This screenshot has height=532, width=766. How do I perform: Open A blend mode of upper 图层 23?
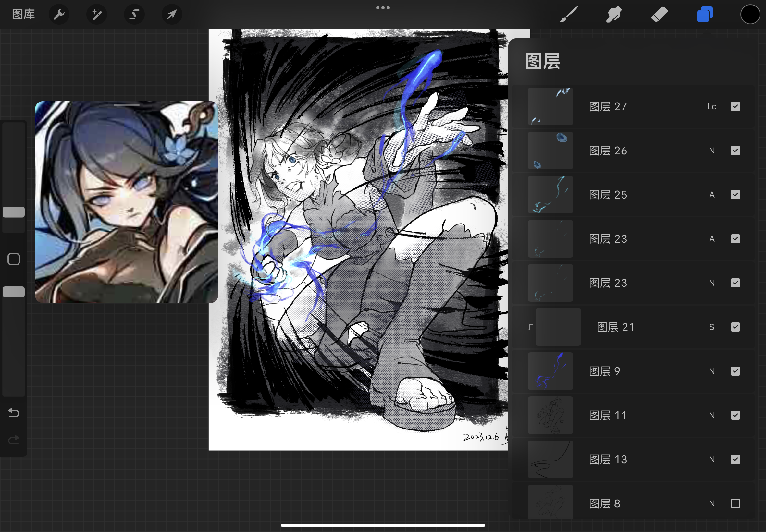point(712,239)
